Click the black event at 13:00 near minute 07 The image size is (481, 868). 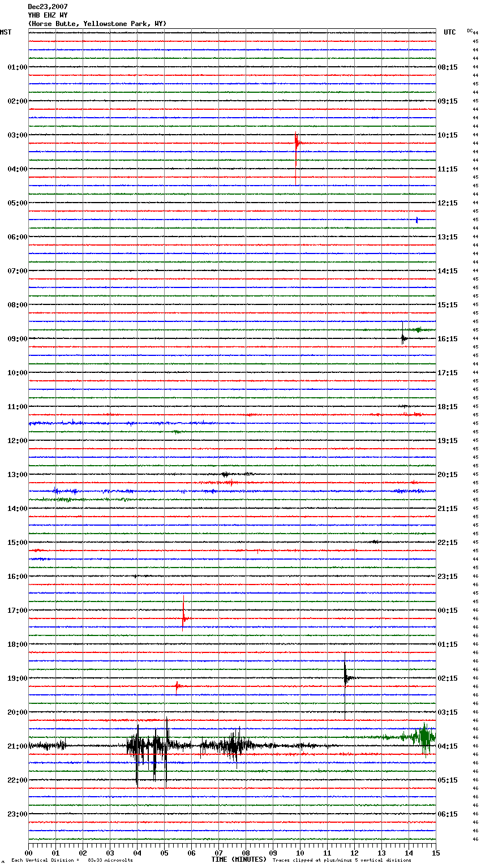(225, 474)
